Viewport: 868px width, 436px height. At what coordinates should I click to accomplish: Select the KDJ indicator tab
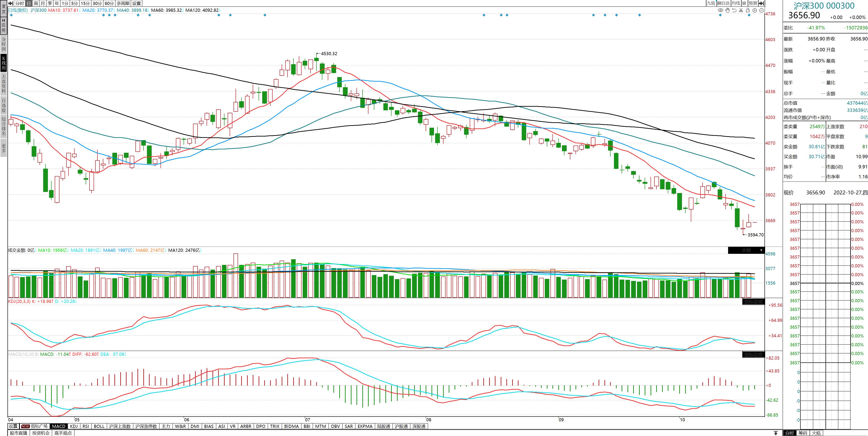click(74, 426)
